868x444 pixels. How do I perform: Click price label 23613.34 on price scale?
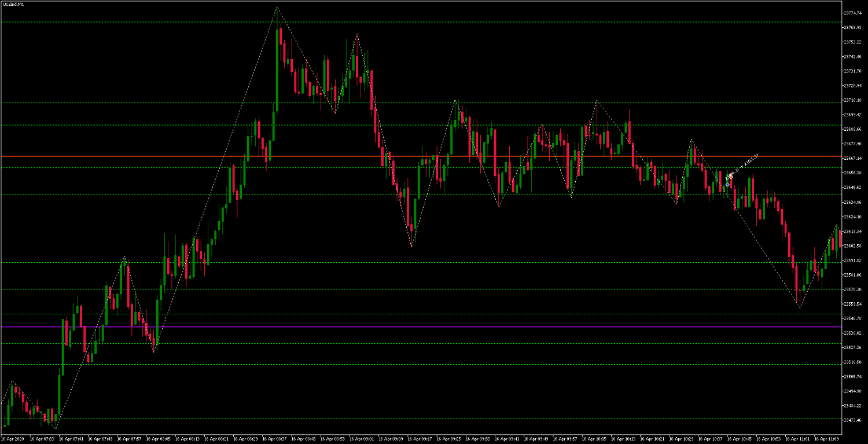853,231
